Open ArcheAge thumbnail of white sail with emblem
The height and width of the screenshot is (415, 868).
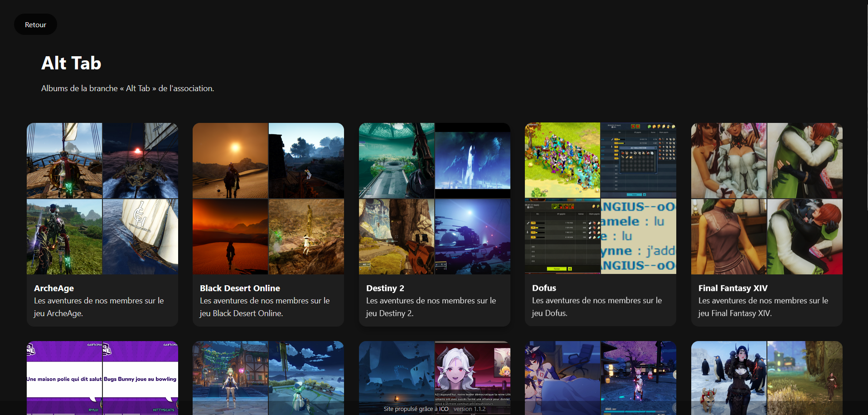(x=140, y=237)
